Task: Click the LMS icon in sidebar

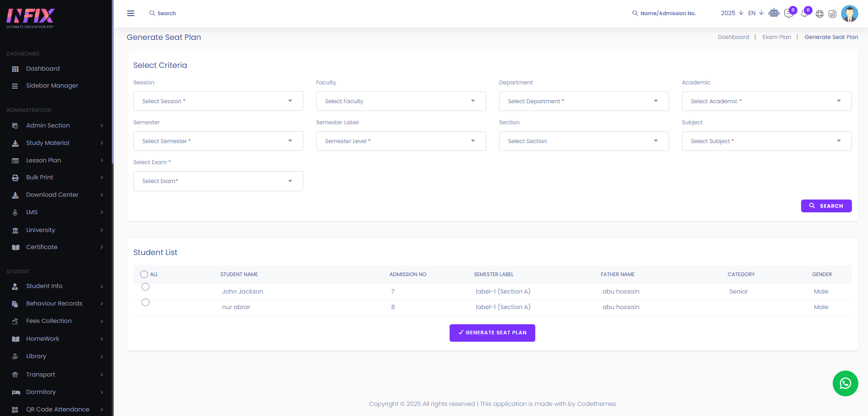Action: point(15,212)
